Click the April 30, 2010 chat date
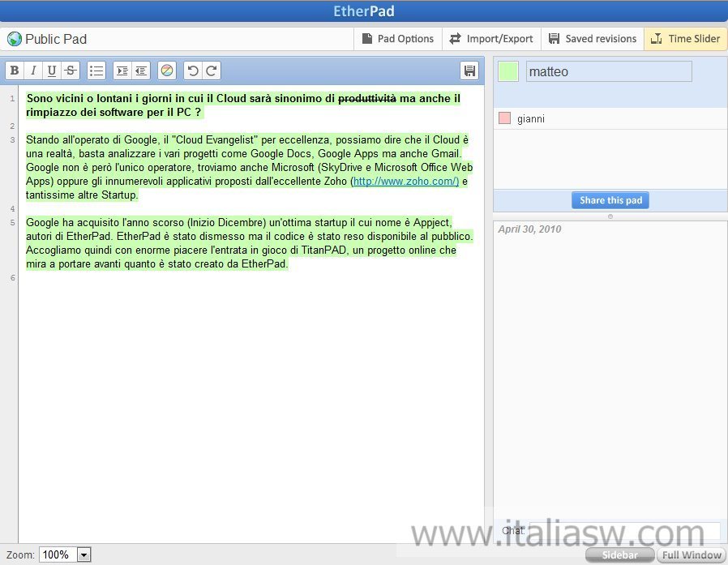728x565 pixels. [529, 229]
